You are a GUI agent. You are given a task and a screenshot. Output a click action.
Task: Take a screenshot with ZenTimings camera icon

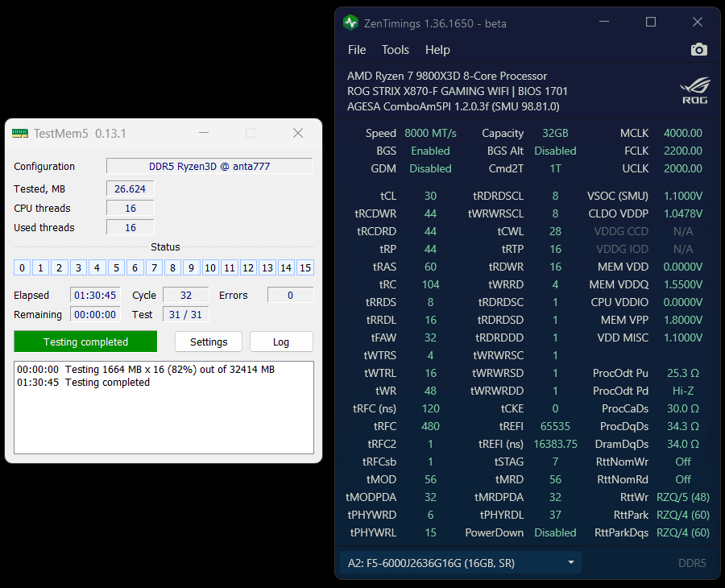click(x=698, y=49)
